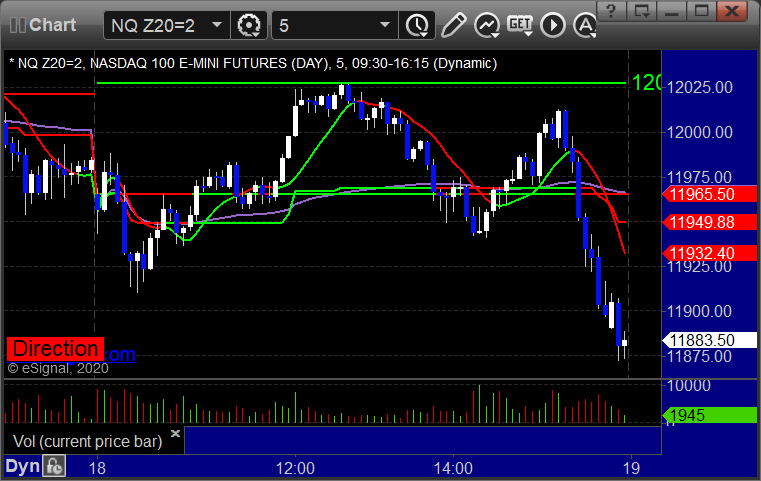
Task: Expand the interval 5 dropdown arrow
Action: pos(384,24)
